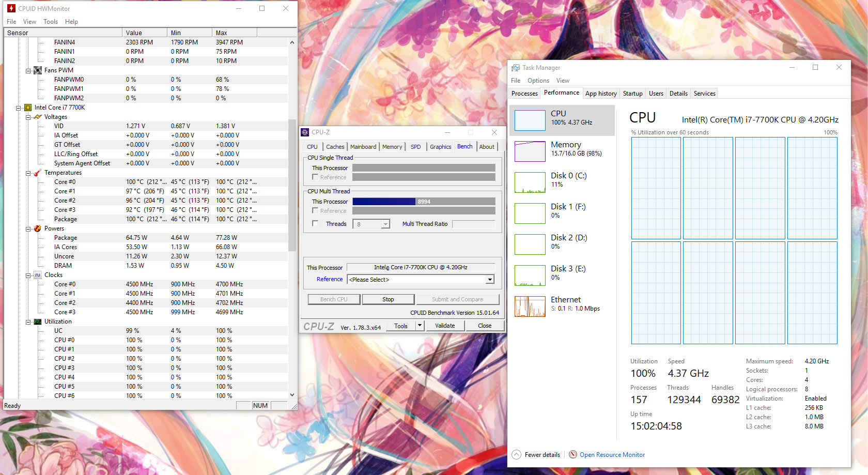Select the Disk 3 (E:) item
Viewport: 868px width, 475px height.
562,275
